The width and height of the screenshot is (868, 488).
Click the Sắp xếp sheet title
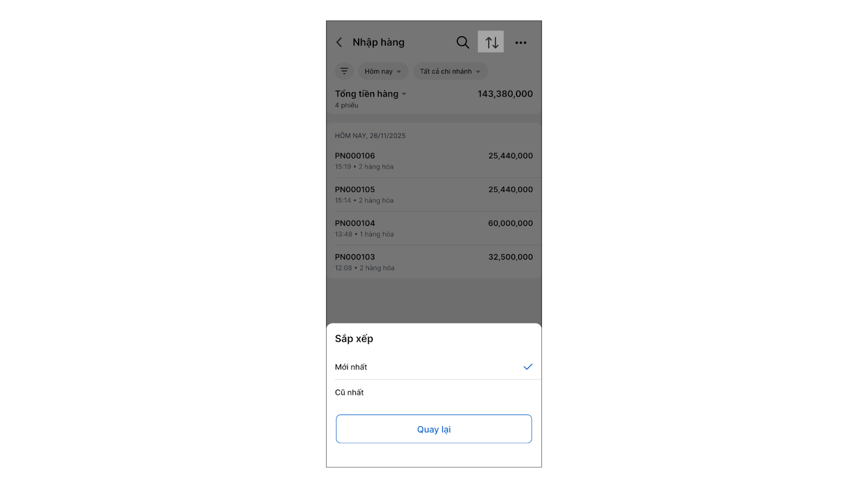354,339
